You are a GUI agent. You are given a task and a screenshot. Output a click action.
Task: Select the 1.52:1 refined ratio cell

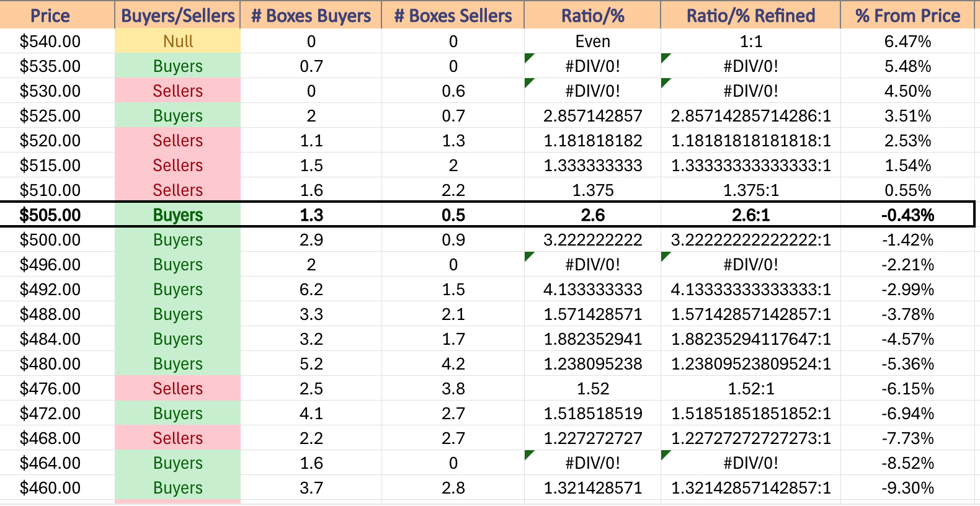pyautogui.click(x=751, y=388)
